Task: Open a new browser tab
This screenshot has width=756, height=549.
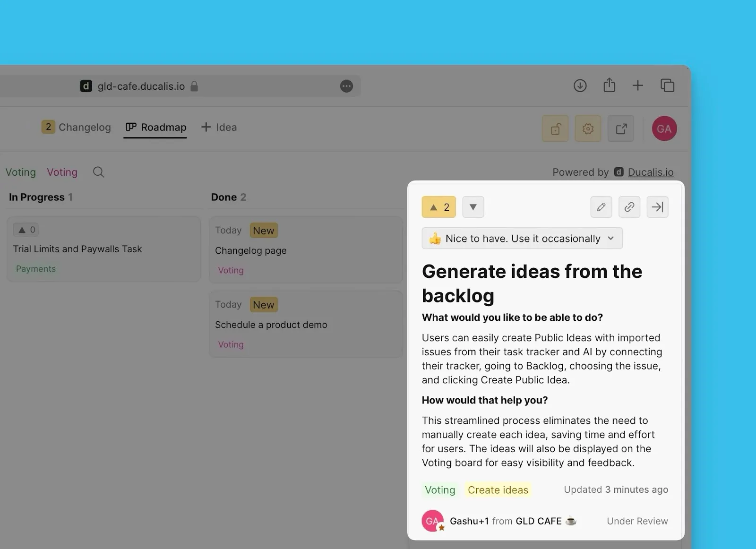Action: click(x=637, y=86)
